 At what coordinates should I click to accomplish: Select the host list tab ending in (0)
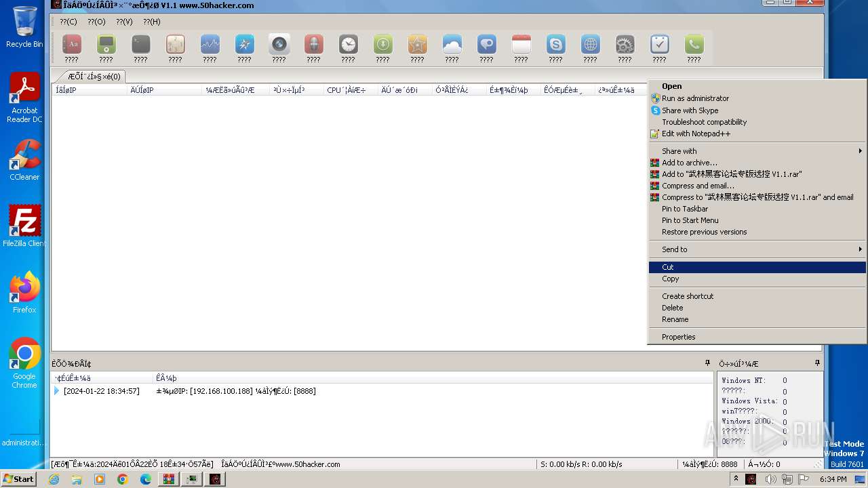coord(93,77)
